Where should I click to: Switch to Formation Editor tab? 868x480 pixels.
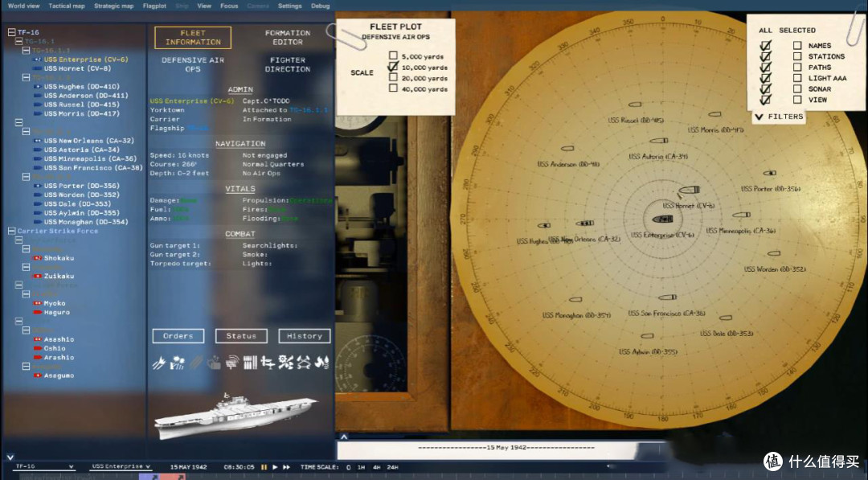288,38
